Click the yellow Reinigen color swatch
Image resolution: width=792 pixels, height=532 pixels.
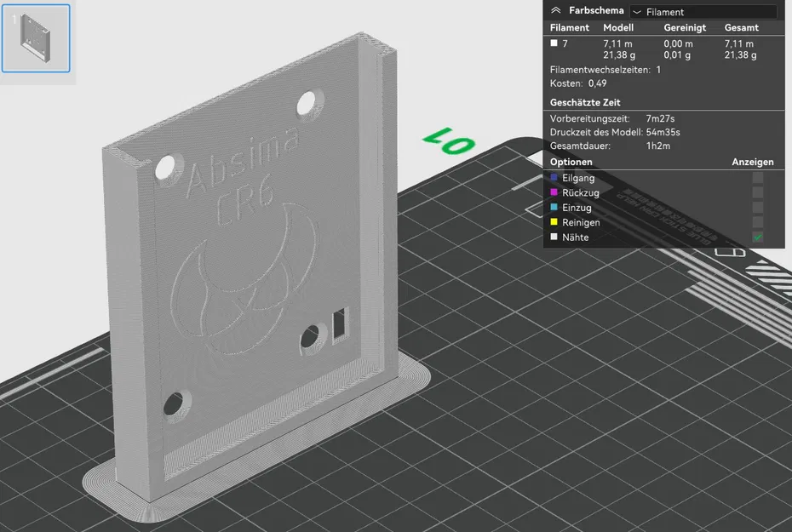554,222
